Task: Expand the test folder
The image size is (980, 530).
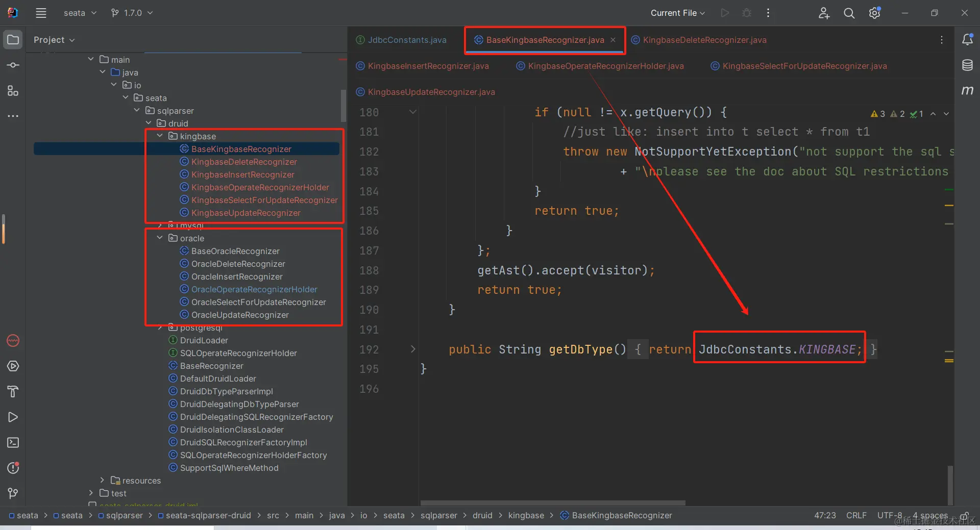Action: [91, 493]
